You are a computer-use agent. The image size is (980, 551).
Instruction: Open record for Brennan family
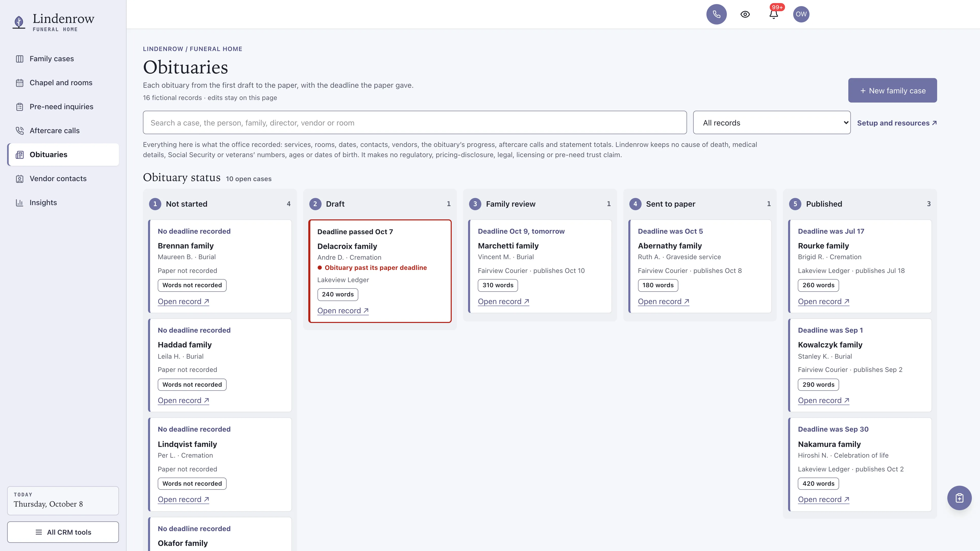[183, 302]
